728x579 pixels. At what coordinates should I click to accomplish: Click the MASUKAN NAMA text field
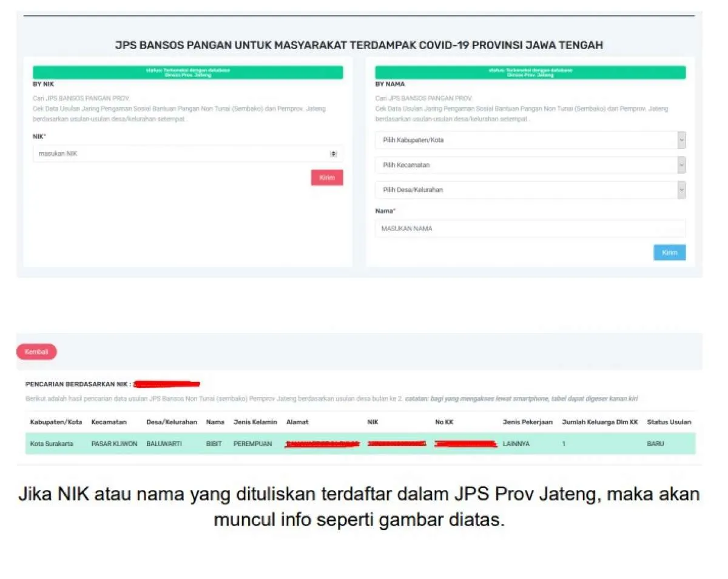pos(530,229)
